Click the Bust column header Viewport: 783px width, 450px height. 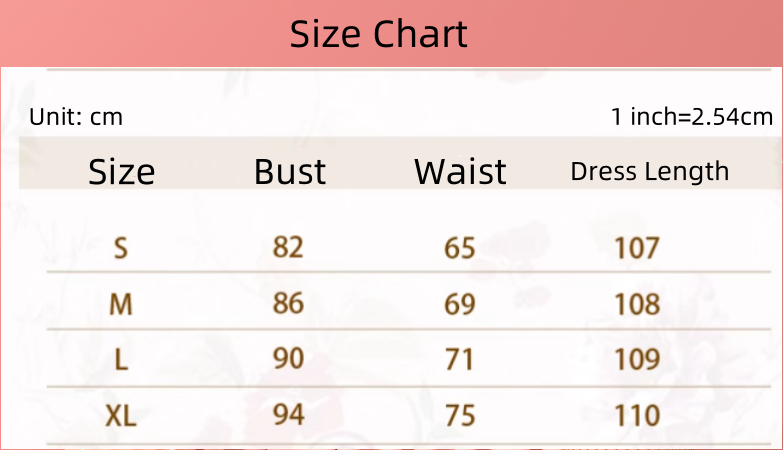pos(290,172)
